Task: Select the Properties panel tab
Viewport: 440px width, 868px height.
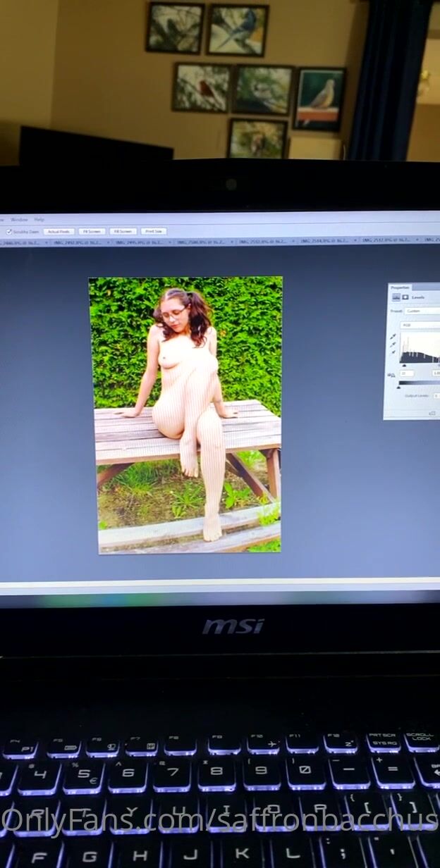Action: [x=401, y=287]
